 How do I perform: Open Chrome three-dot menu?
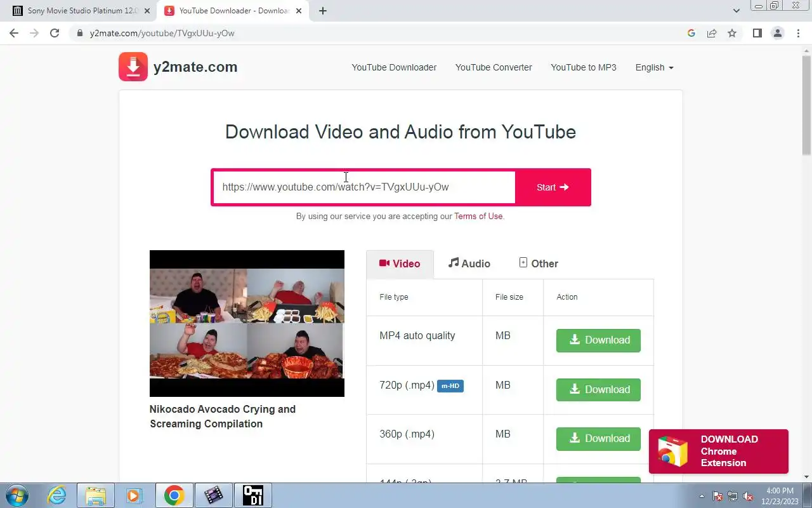click(x=798, y=33)
